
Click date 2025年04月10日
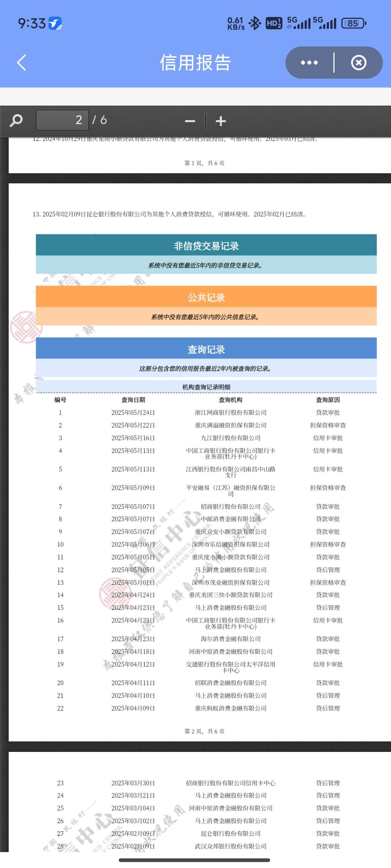133,695
